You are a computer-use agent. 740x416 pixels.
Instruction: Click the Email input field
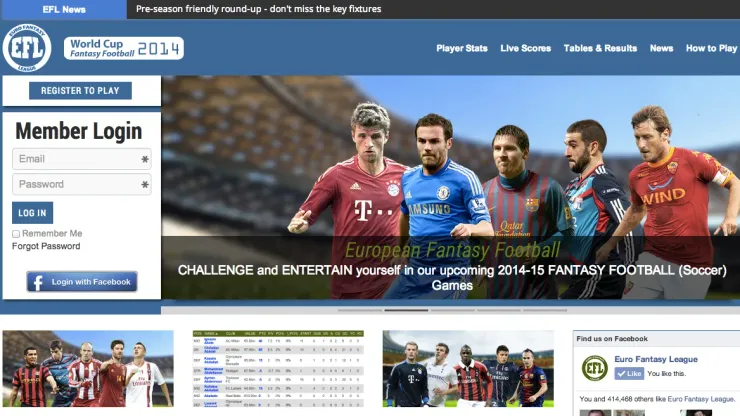pyautogui.click(x=75, y=159)
